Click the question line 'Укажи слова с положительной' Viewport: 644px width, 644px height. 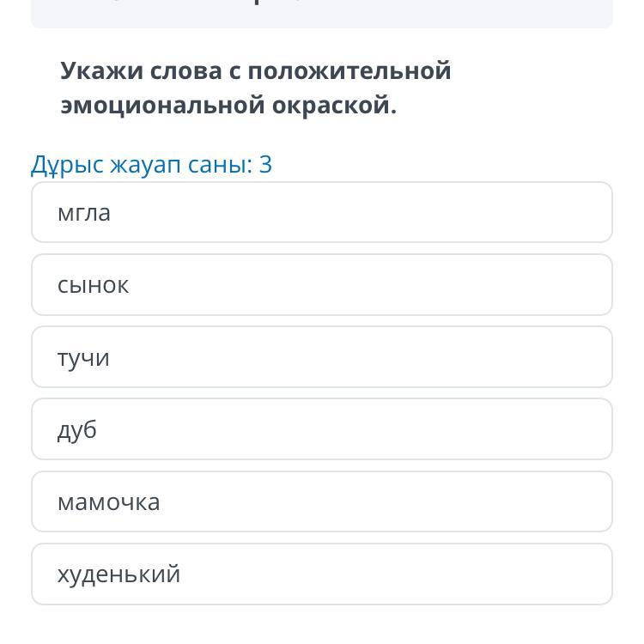[x=255, y=70]
